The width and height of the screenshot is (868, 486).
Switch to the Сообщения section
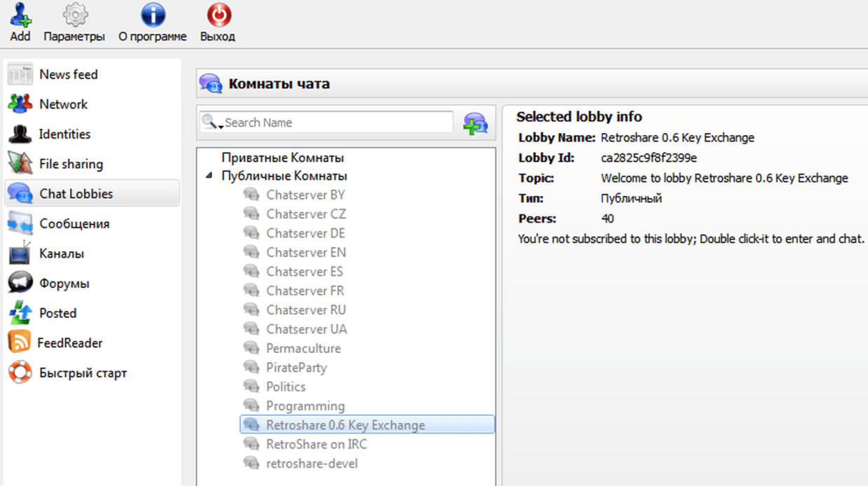[74, 224]
